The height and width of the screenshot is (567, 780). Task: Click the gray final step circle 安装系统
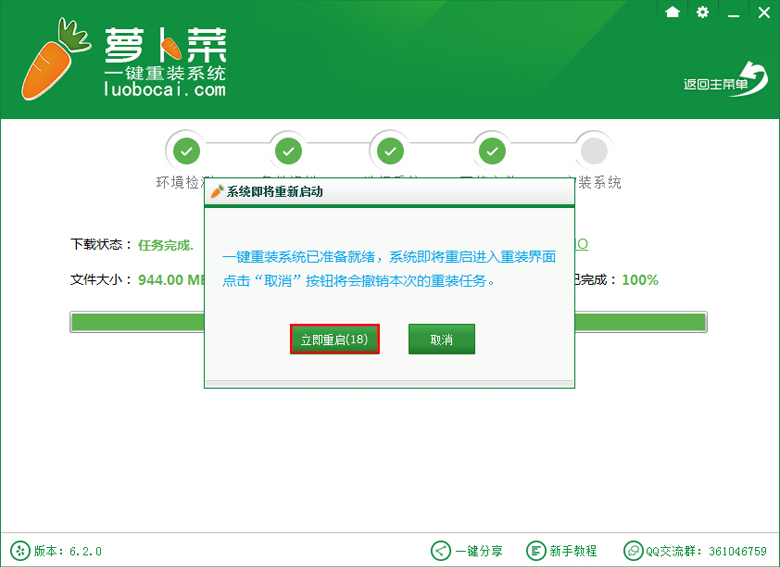(594, 151)
